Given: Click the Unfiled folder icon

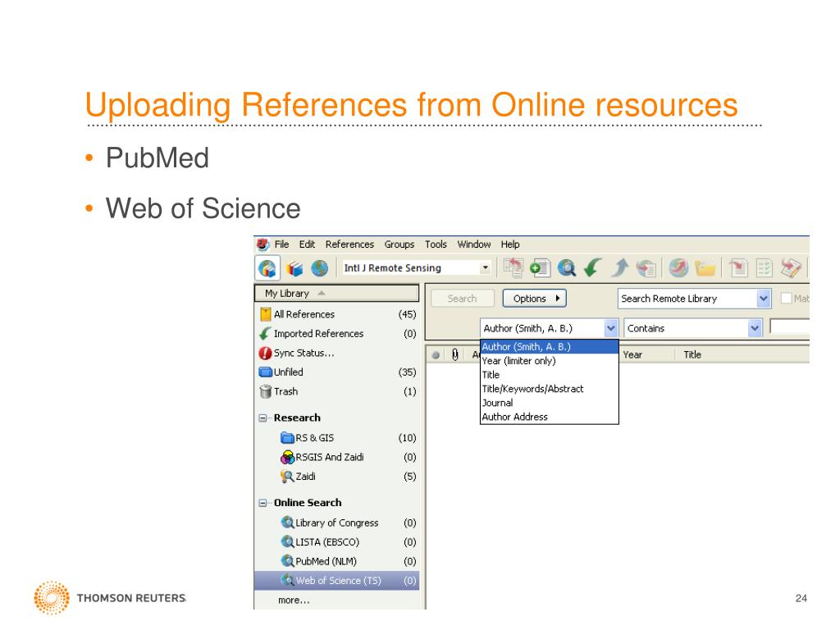Looking at the screenshot, I should (266, 372).
